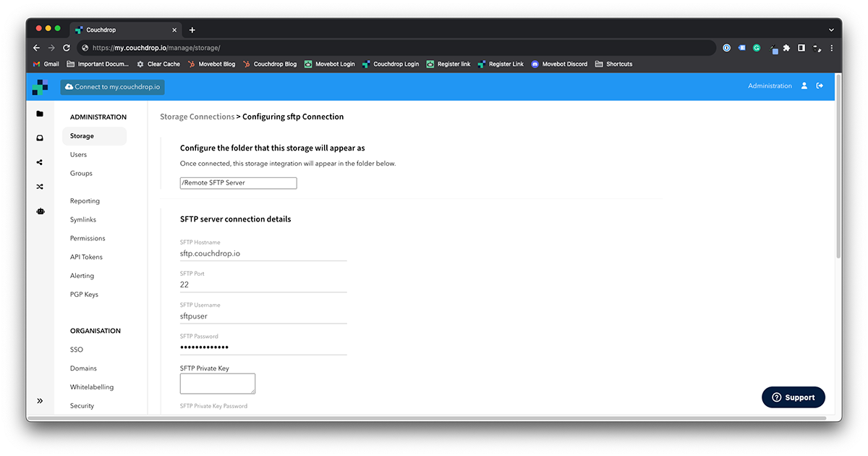868x456 pixels.
Task: Select the inbox icon in the left sidebar
Action: point(40,138)
